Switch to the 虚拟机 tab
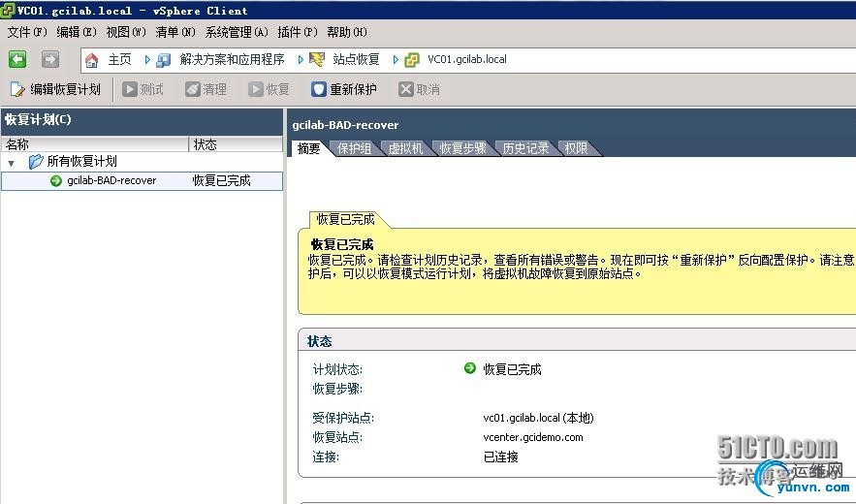This screenshot has height=504, width=856. 405,148
